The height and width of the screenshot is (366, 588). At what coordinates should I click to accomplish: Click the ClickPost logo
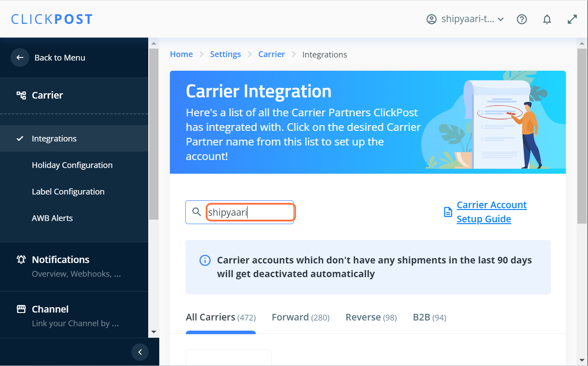[x=52, y=19]
